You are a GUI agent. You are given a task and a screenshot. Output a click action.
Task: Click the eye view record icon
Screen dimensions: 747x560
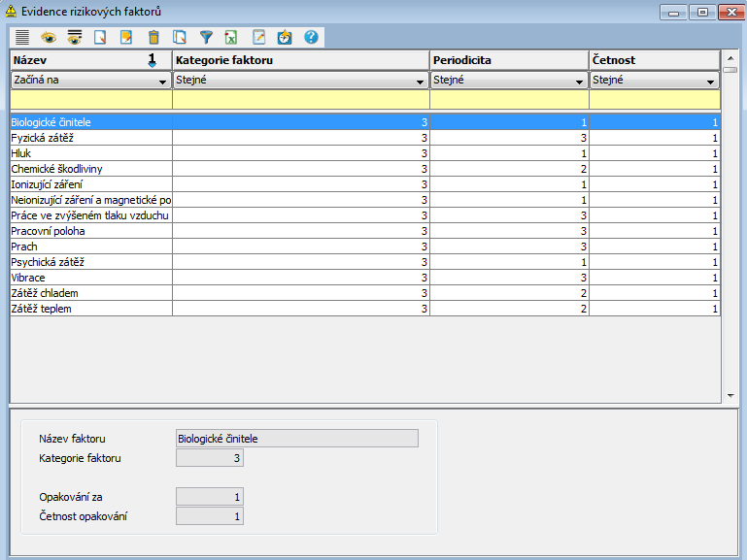coord(49,37)
